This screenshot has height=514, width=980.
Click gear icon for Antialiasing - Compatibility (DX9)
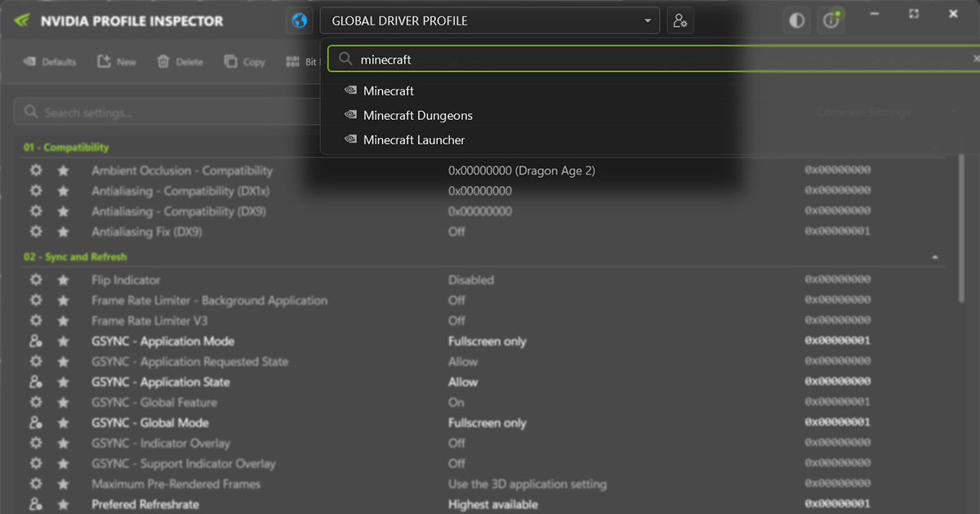pyautogui.click(x=35, y=211)
